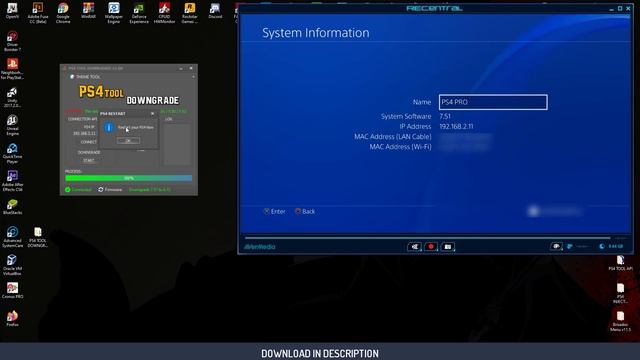Open Adobe Fuse CC (Beta) shortcut
640x360 pixels.
coord(38,13)
